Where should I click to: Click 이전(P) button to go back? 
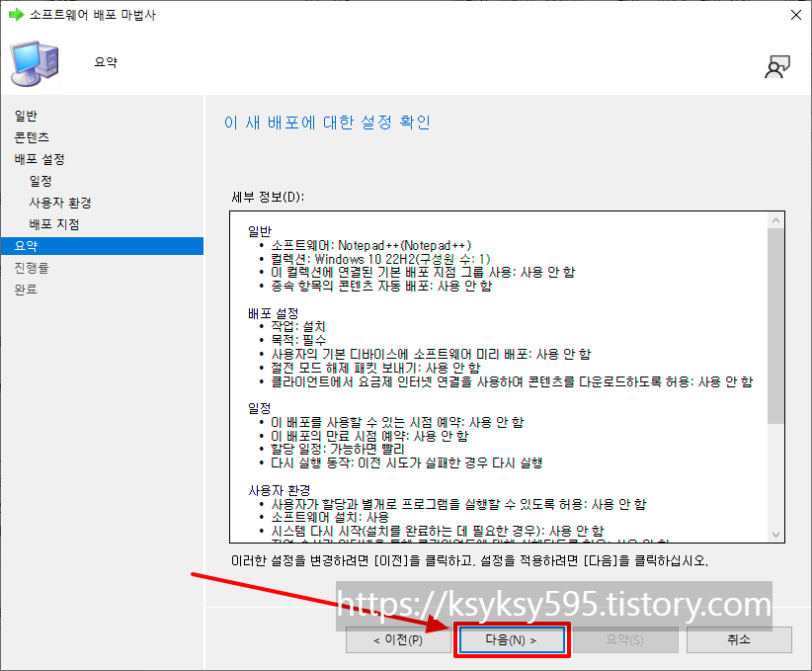click(x=398, y=640)
